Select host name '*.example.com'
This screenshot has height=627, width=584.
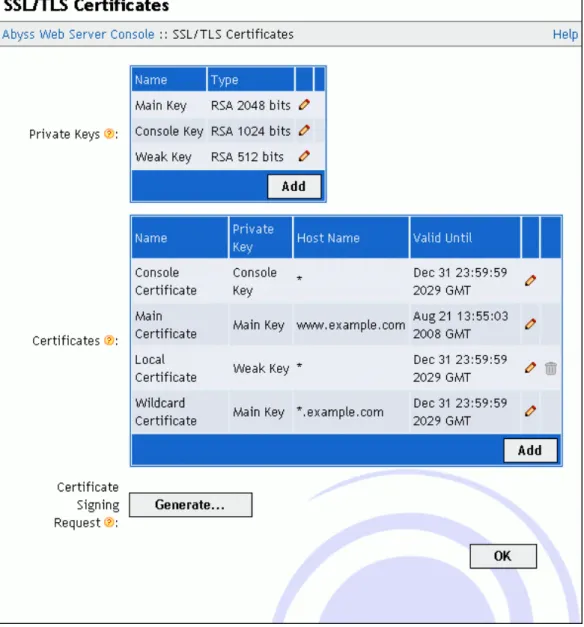pyautogui.click(x=340, y=412)
